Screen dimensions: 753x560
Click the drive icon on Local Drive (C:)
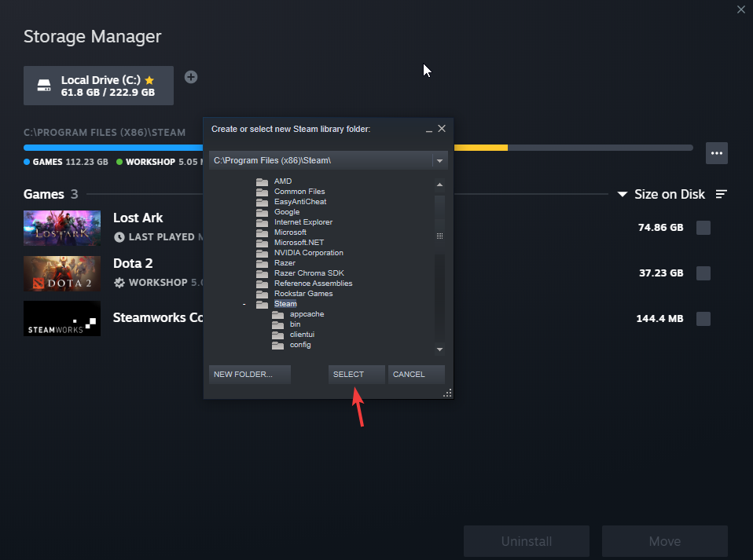[x=44, y=86]
